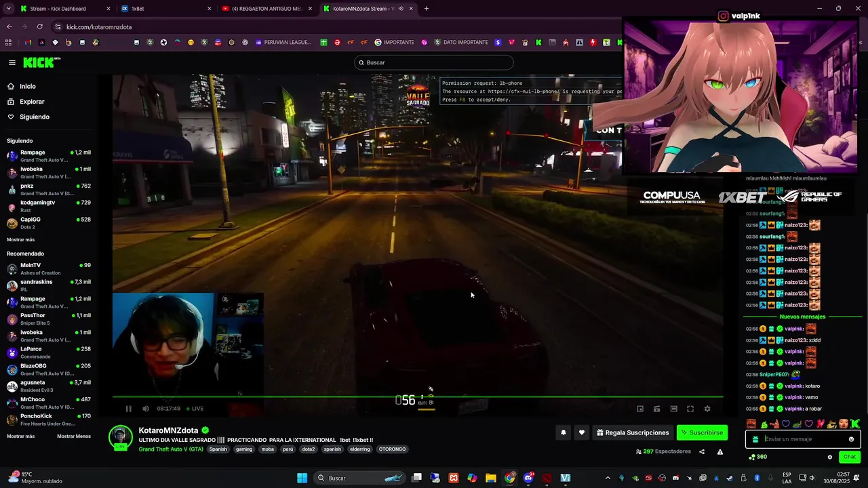Viewport: 868px width, 488px height.
Task: Open PERUVIAN LEAGUE bookmark
Action: point(283,42)
